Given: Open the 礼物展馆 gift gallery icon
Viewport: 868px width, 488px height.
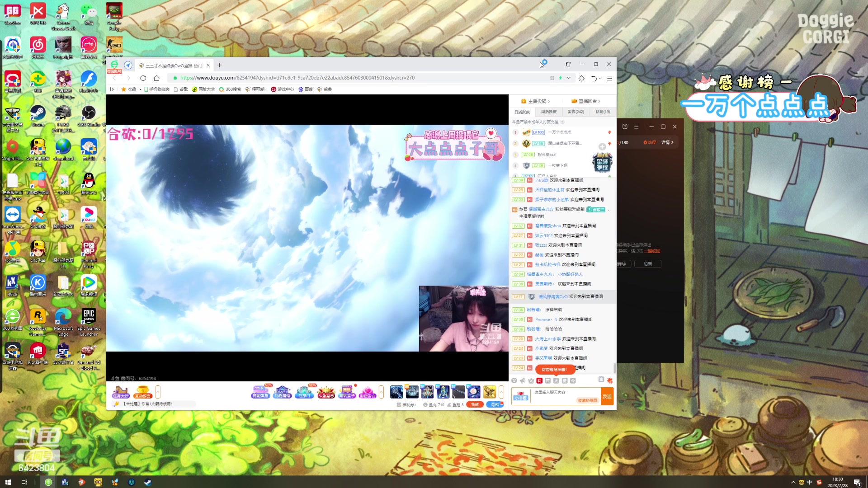Looking at the screenshot, I should coord(282,392).
